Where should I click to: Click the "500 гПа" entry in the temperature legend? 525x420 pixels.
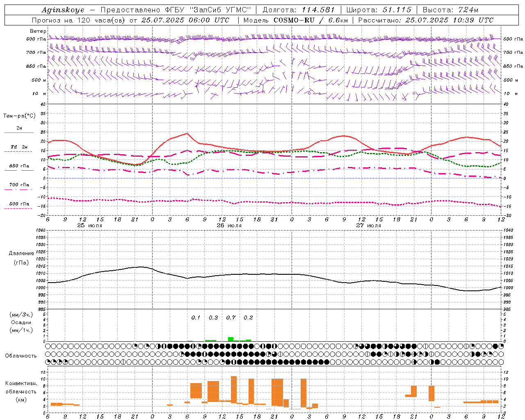(19, 204)
